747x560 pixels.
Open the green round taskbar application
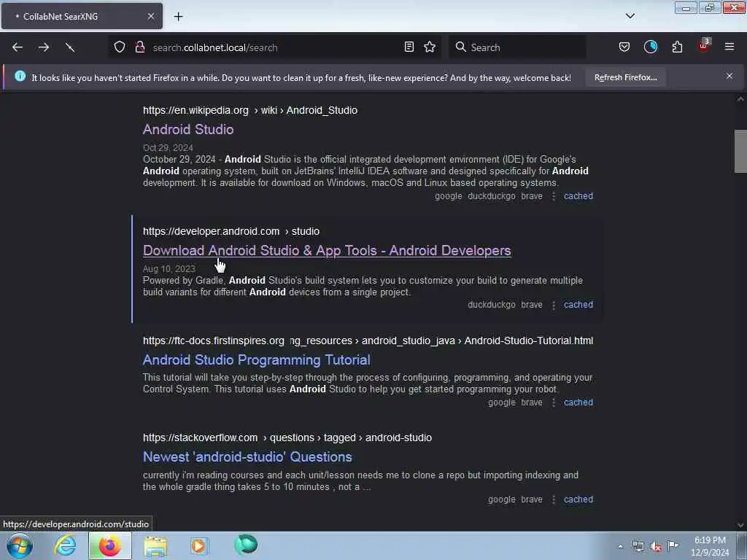pyautogui.click(x=246, y=544)
